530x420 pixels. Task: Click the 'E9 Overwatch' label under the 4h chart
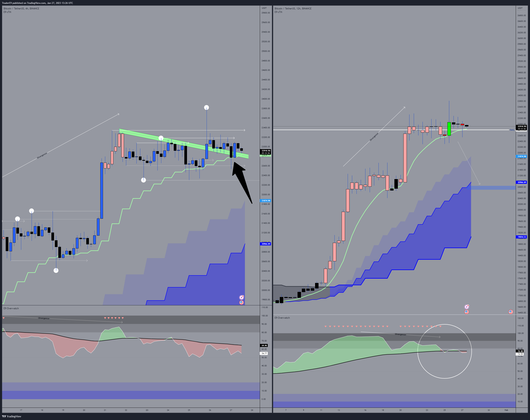click(x=11, y=308)
